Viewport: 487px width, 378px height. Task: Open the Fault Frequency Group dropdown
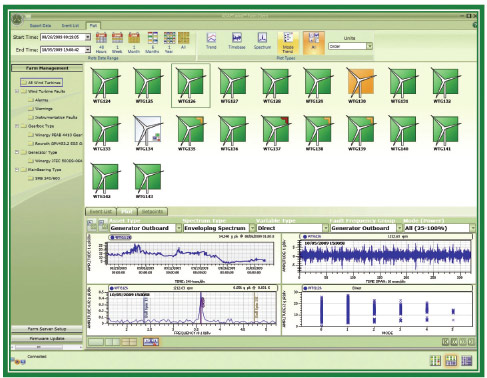pyautogui.click(x=399, y=228)
